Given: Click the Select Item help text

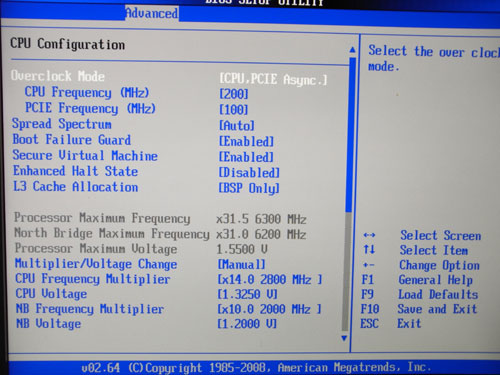Looking at the screenshot, I should coord(434,250).
